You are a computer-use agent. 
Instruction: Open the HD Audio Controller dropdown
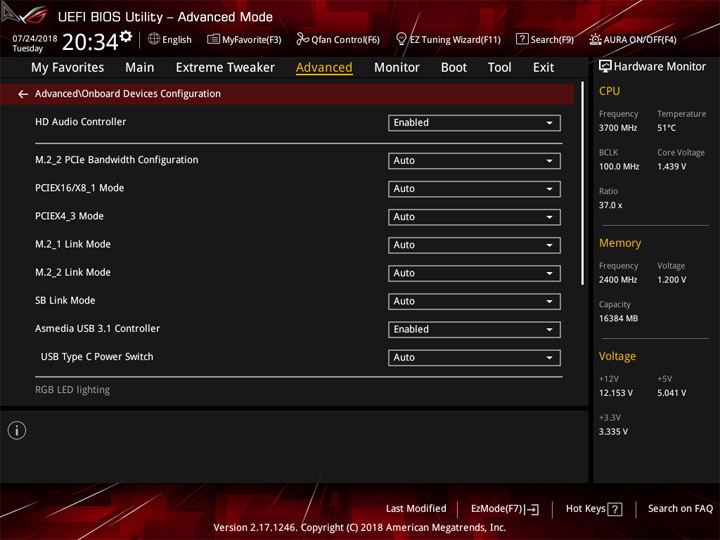[474, 123]
